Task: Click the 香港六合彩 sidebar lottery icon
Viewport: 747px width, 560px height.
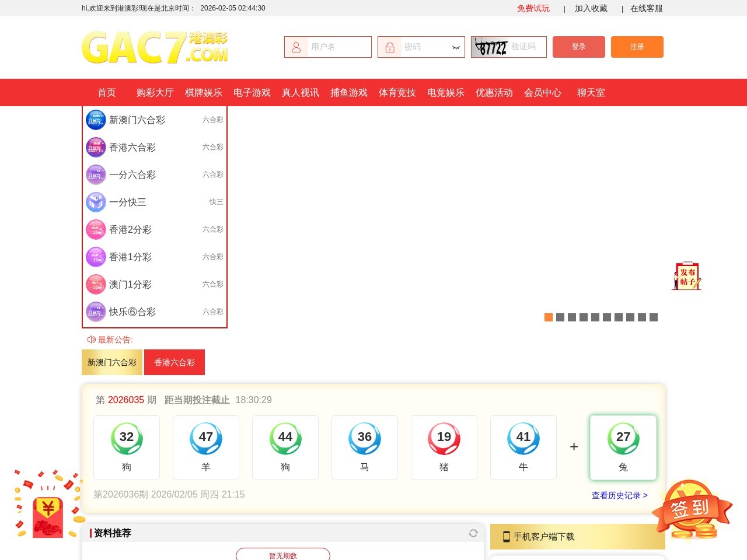Action: click(96, 147)
